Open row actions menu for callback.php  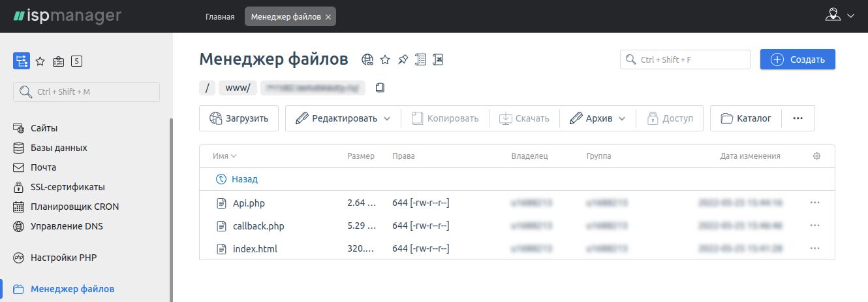(x=814, y=226)
